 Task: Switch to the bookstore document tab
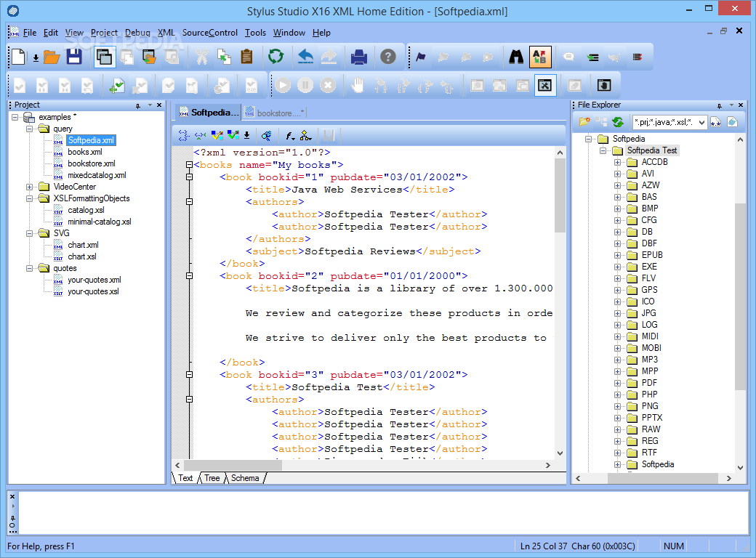[274, 113]
